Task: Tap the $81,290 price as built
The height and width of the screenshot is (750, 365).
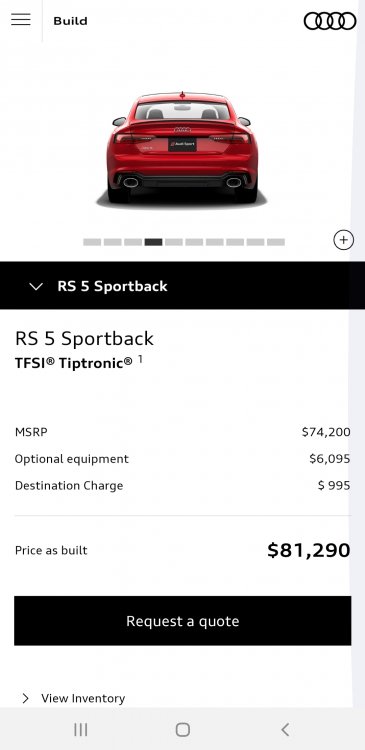Action: (309, 550)
